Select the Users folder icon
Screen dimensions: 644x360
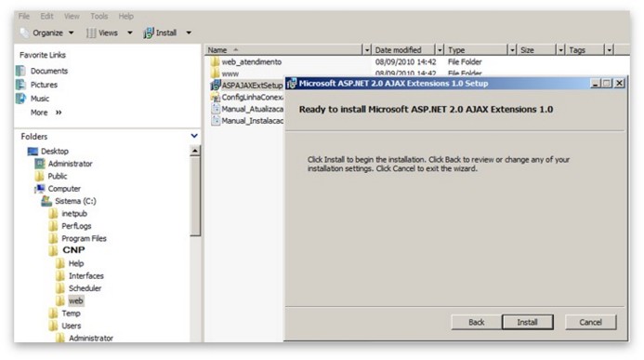pyautogui.click(x=53, y=326)
